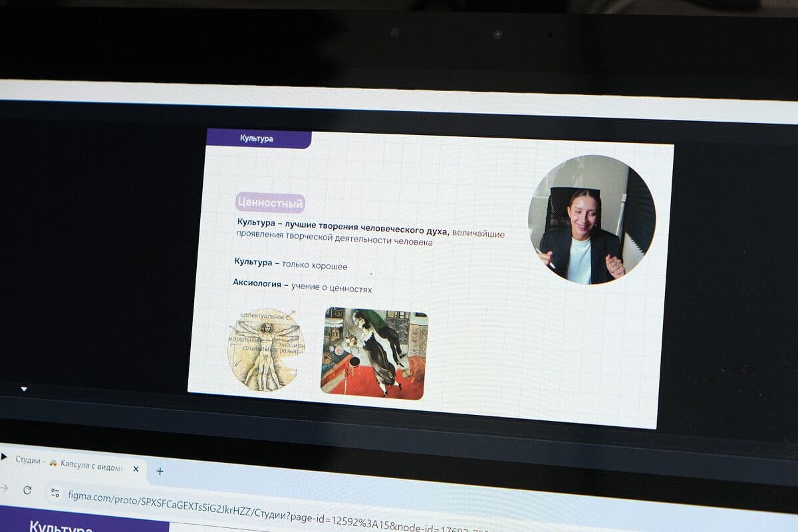The height and width of the screenshot is (532, 798).
Task: Switch to the Студии - Капсула browser tab
Action: pyautogui.click(x=72, y=464)
